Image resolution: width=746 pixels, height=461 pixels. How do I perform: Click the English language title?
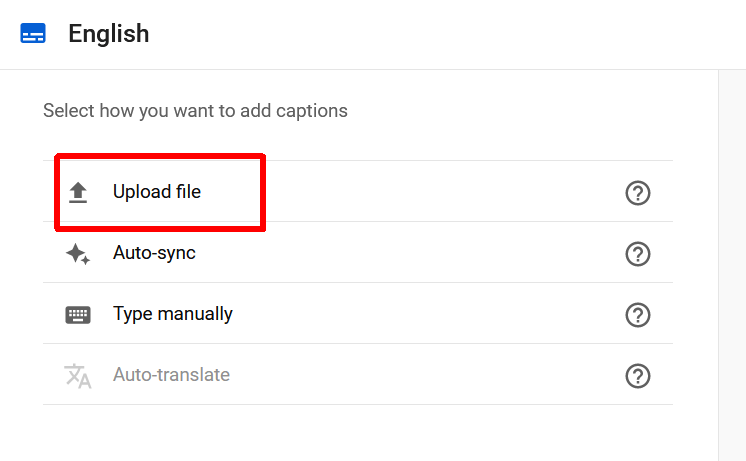(x=108, y=33)
